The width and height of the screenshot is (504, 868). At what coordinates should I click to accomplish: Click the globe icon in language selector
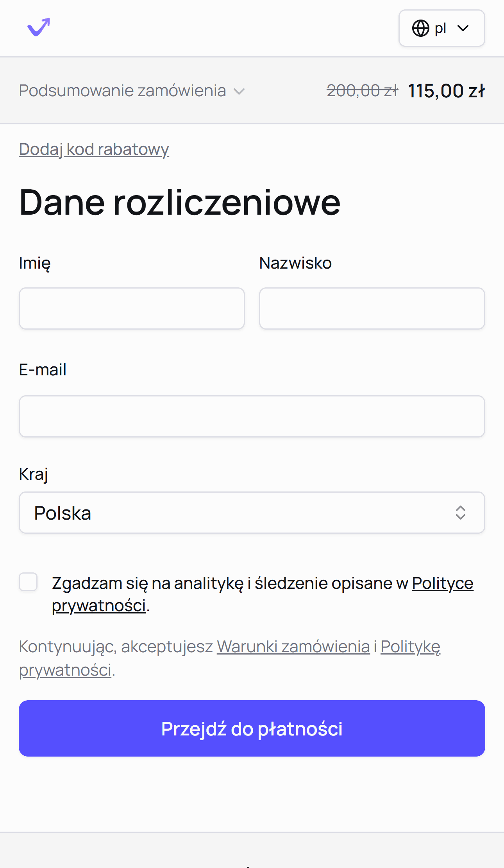click(x=421, y=28)
